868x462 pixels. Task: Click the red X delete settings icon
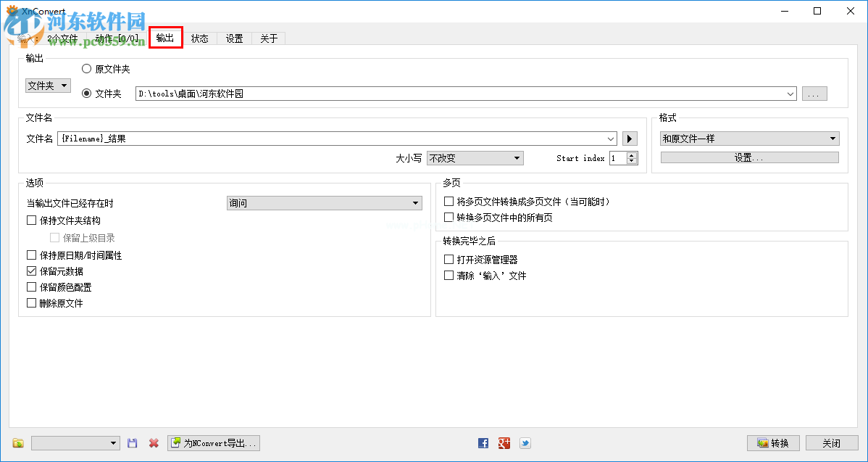click(x=152, y=442)
